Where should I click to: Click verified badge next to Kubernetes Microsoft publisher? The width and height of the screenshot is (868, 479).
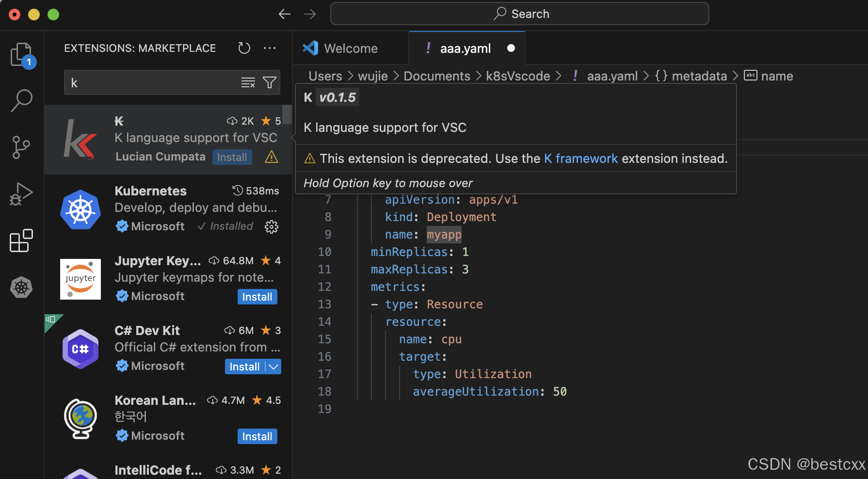pos(122,226)
